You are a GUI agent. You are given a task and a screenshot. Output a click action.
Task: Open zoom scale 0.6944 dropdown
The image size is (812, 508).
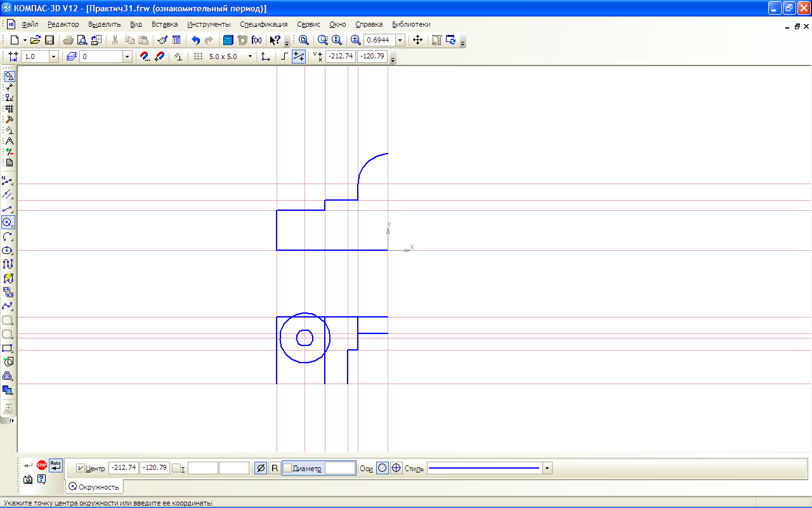400,40
